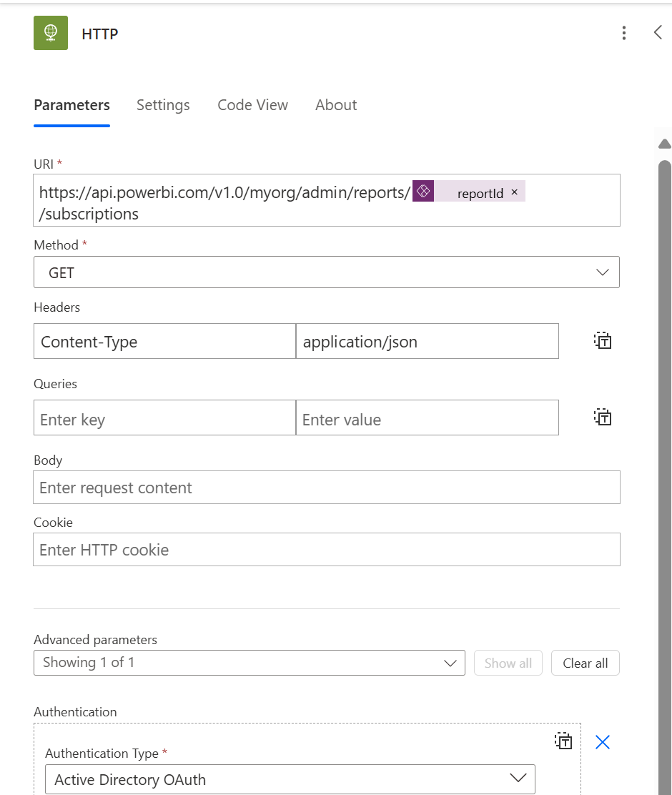The width and height of the screenshot is (672, 795).
Task: Open the Authentication Type dropdown
Action: (x=290, y=779)
